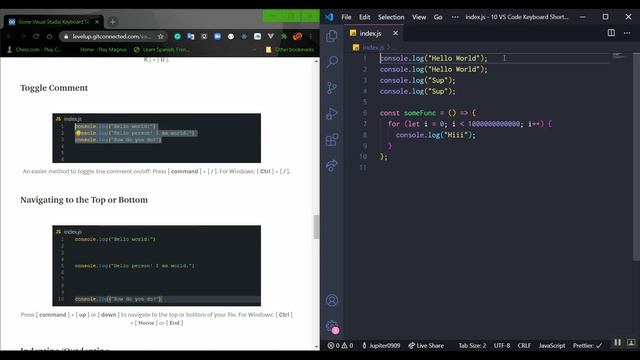Go to Chrome home page
Image resolution: width=640 pixels, height=360 pixels.
click(x=49, y=36)
